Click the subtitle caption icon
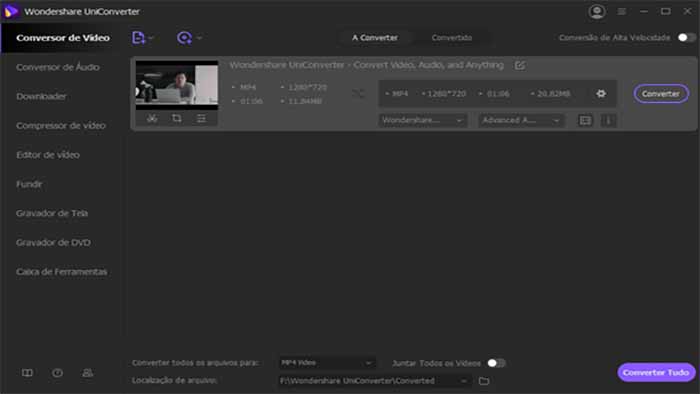Screen dimensions: 700x394 tap(585, 120)
